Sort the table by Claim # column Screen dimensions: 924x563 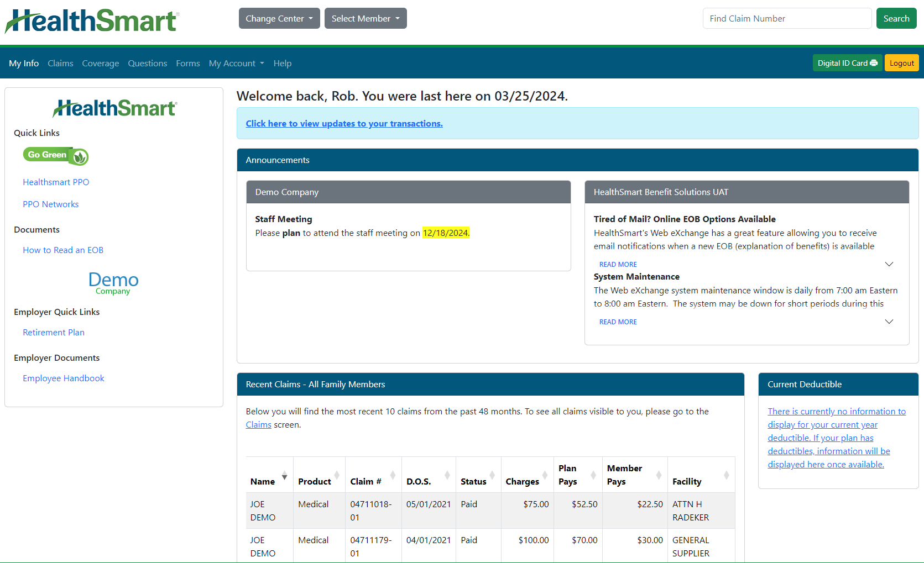pyautogui.click(x=373, y=475)
